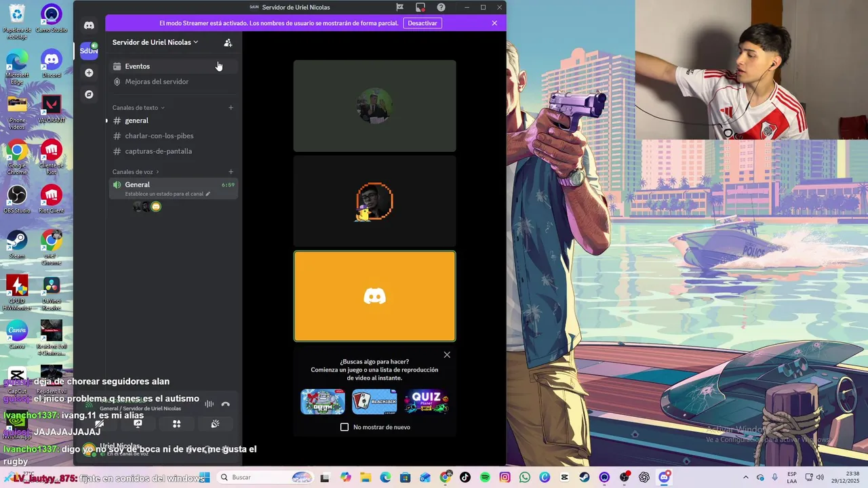Show hidden system tray icons

746,477
